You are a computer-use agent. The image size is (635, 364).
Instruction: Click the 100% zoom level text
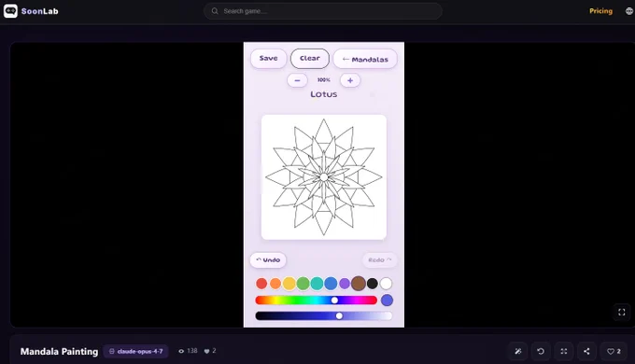[324, 80]
